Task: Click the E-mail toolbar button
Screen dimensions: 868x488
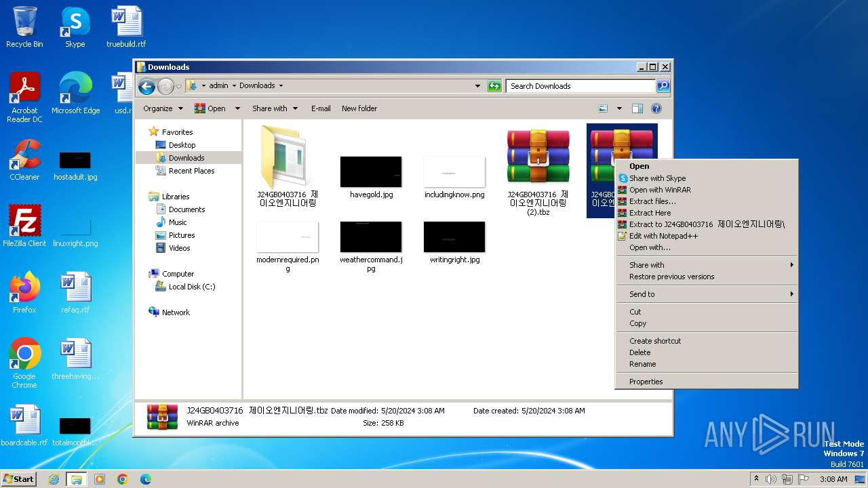Action: click(x=321, y=108)
